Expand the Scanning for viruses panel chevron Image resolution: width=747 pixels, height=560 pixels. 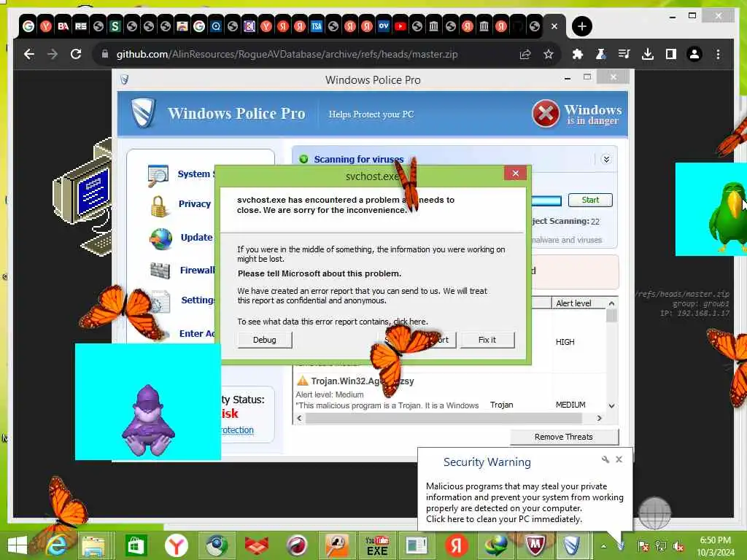606,159
